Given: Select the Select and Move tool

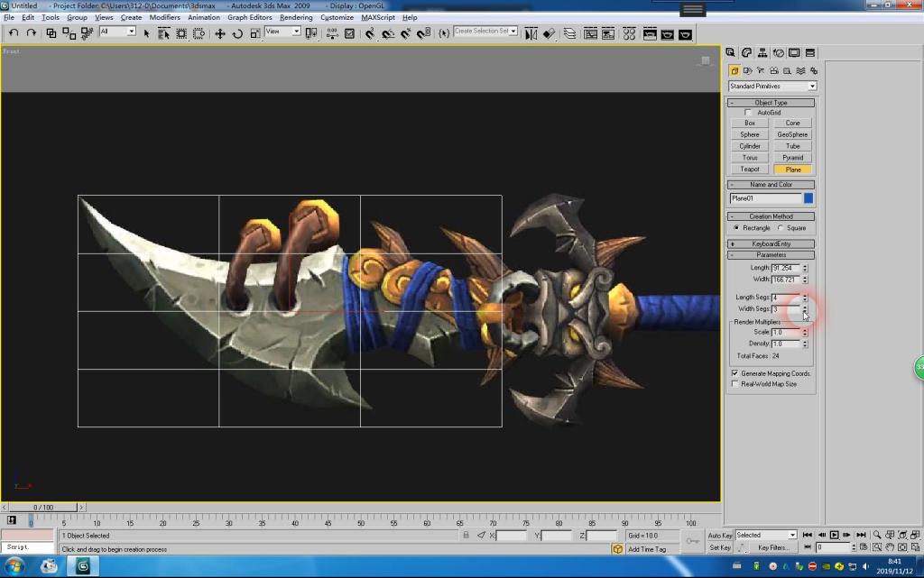Looking at the screenshot, I should tap(220, 33).
